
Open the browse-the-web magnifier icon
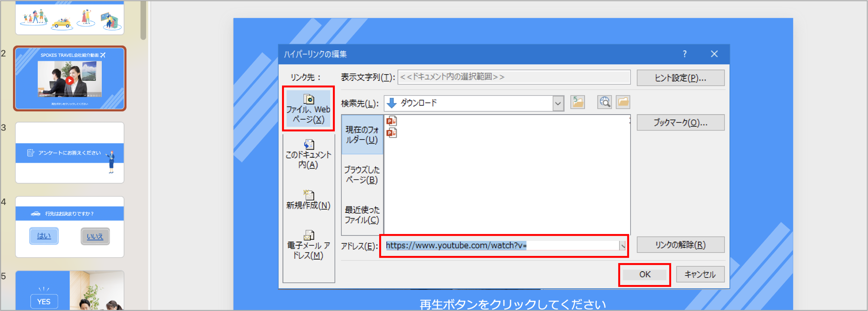[x=605, y=102]
